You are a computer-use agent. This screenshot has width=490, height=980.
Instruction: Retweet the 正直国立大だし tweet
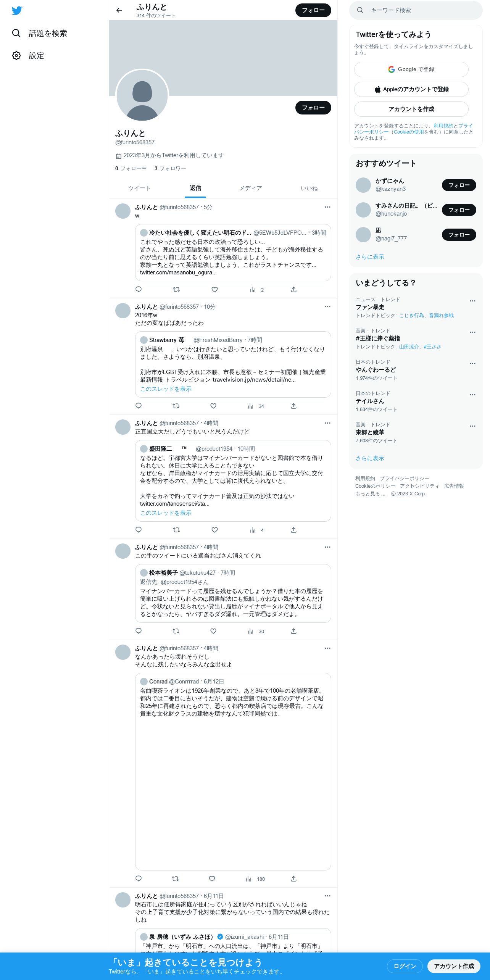tap(176, 530)
